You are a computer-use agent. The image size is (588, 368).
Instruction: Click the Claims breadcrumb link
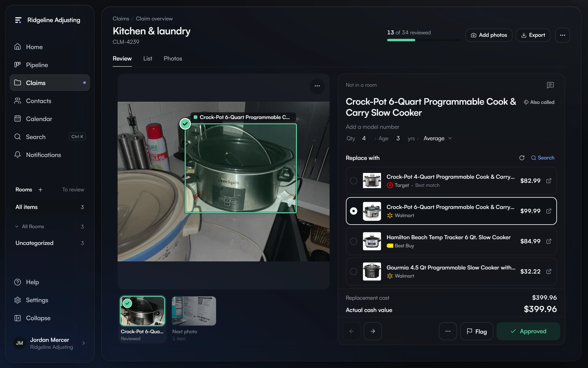pos(121,19)
